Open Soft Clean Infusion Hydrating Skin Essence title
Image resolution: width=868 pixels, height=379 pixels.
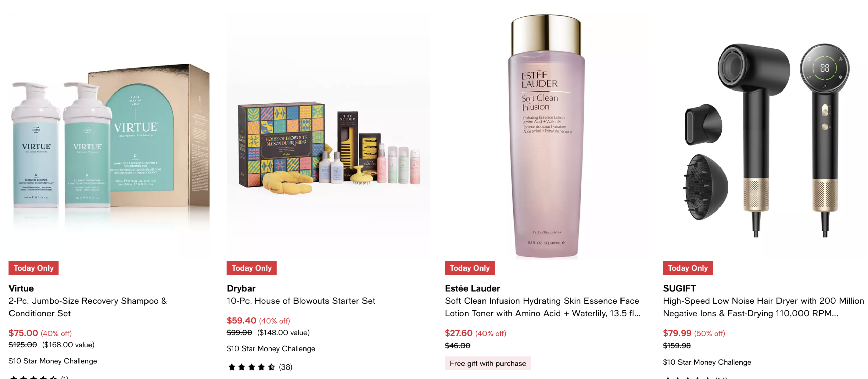coord(542,307)
